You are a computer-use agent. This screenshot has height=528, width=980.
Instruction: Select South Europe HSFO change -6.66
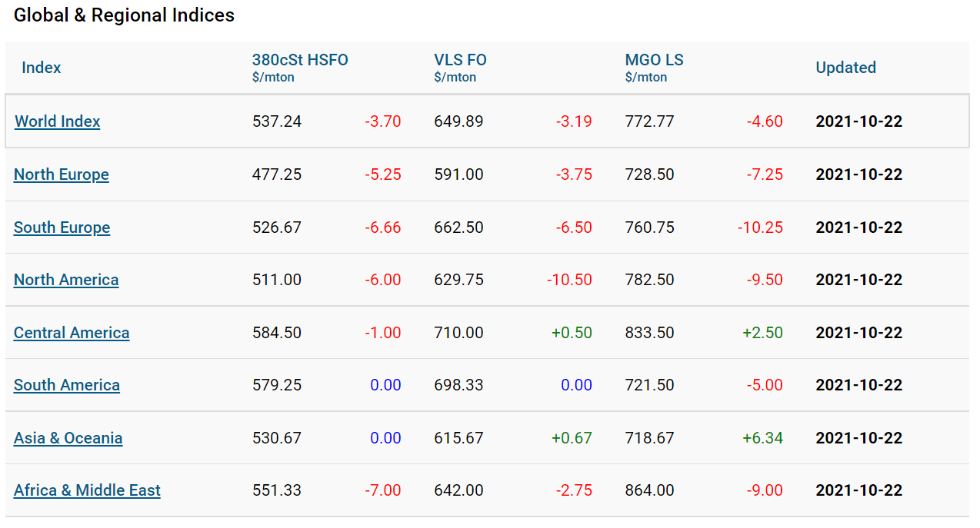pyautogui.click(x=383, y=227)
